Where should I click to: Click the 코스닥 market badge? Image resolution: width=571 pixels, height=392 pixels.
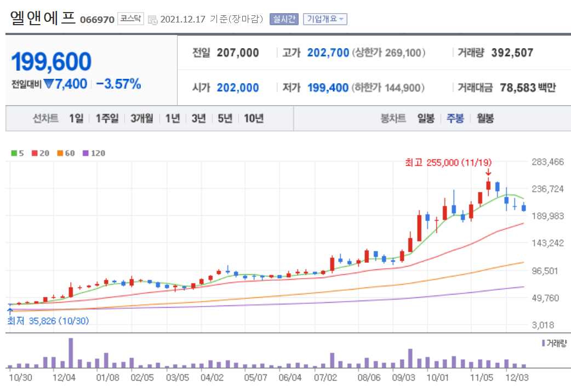[131, 18]
